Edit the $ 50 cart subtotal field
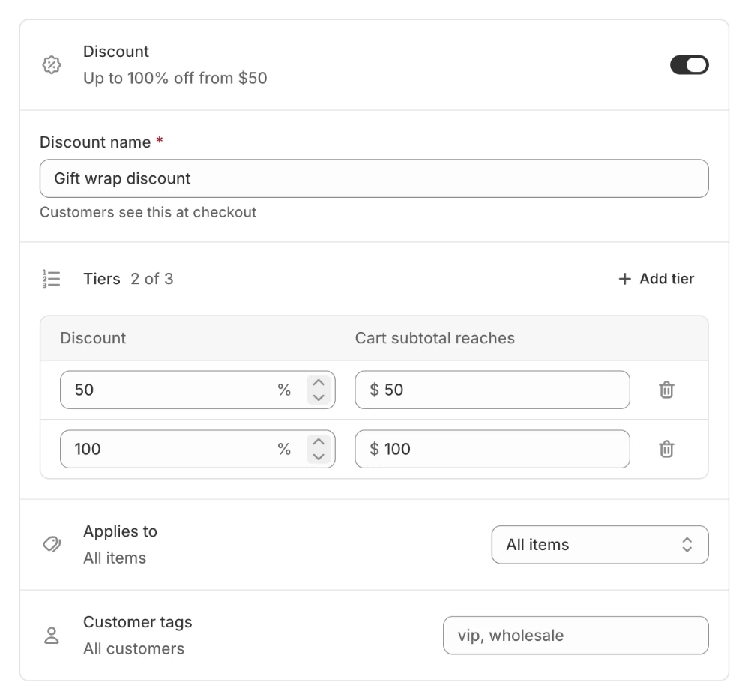748x700 pixels. click(492, 390)
